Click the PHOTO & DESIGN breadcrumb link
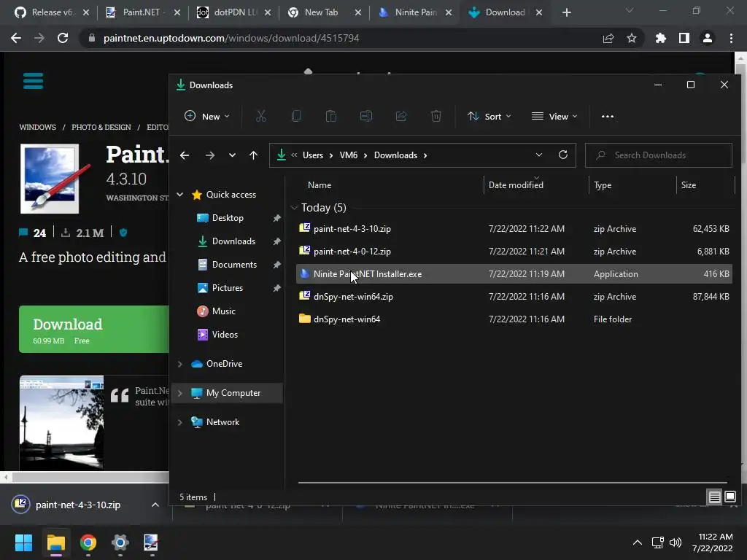Viewport: 747px width, 560px height. click(101, 127)
